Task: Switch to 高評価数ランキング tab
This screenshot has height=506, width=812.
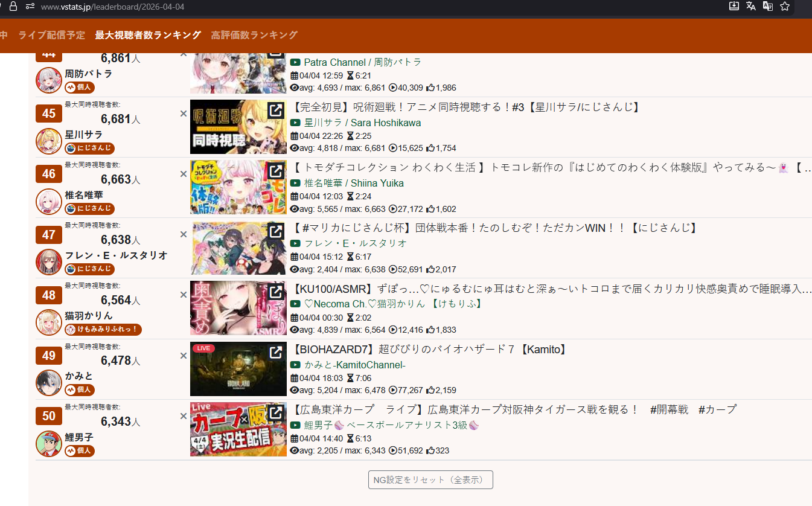Action: click(254, 35)
